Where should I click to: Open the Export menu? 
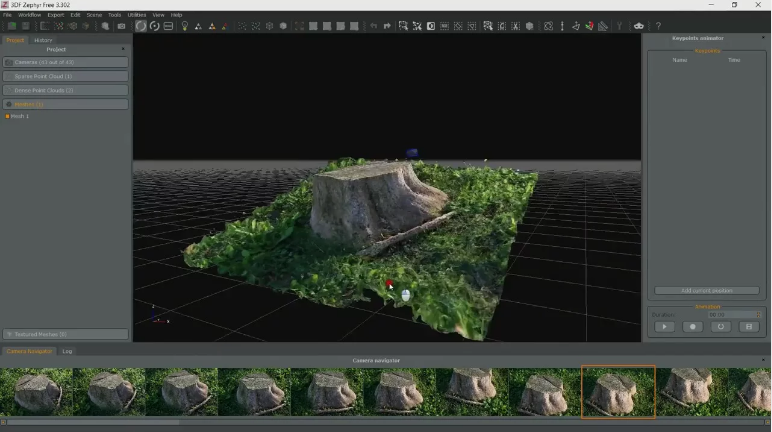coord(56,15)
